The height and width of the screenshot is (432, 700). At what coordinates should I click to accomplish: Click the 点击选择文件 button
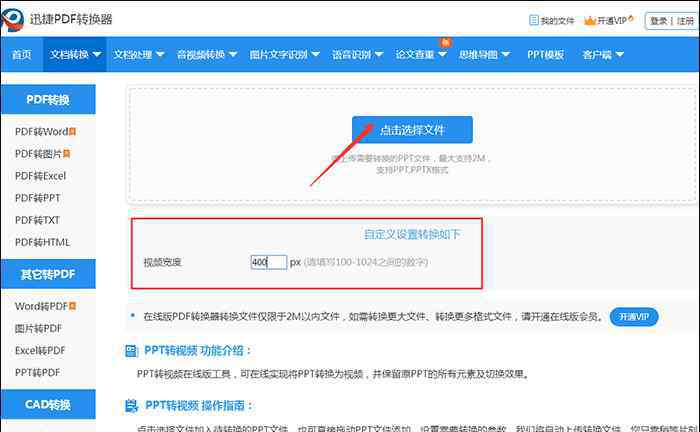pos(412,130)
